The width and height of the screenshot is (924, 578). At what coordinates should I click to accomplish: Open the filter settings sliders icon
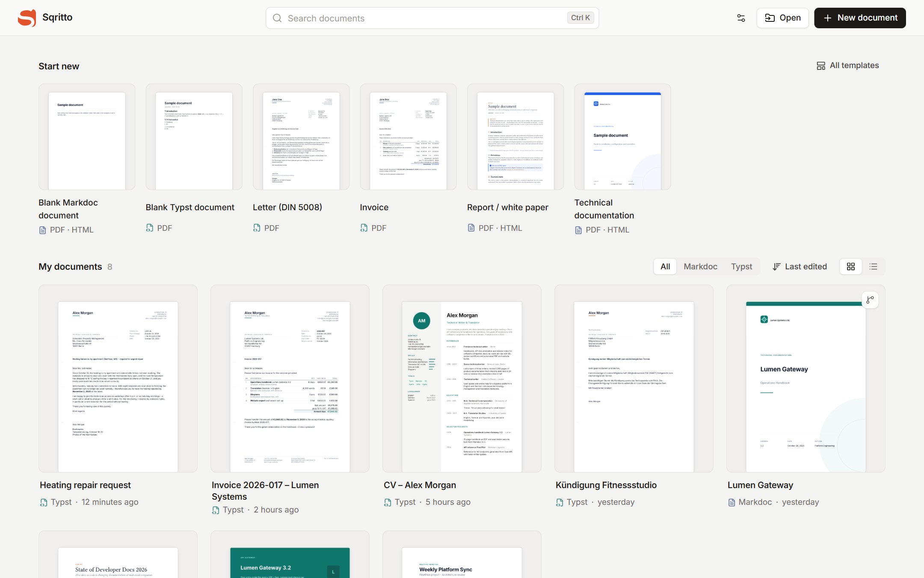click(x=741, y=18)
